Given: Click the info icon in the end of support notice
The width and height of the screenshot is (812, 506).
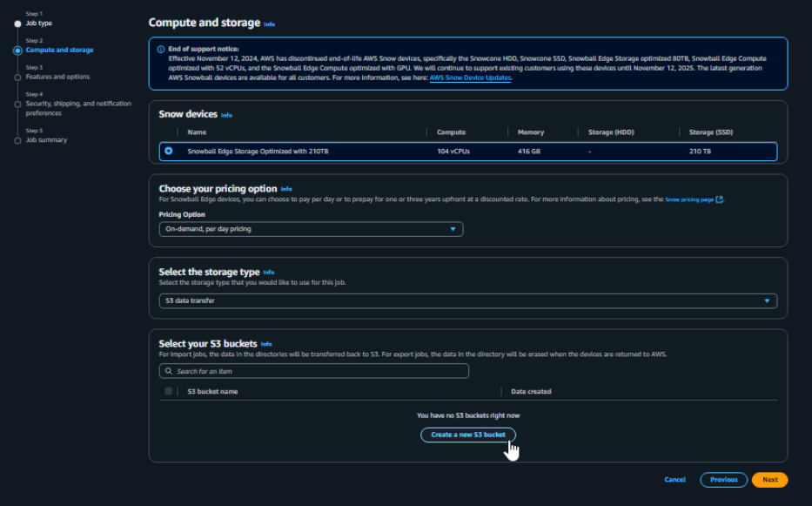Looking at the screenshot, I should click(x=161, y=50).
